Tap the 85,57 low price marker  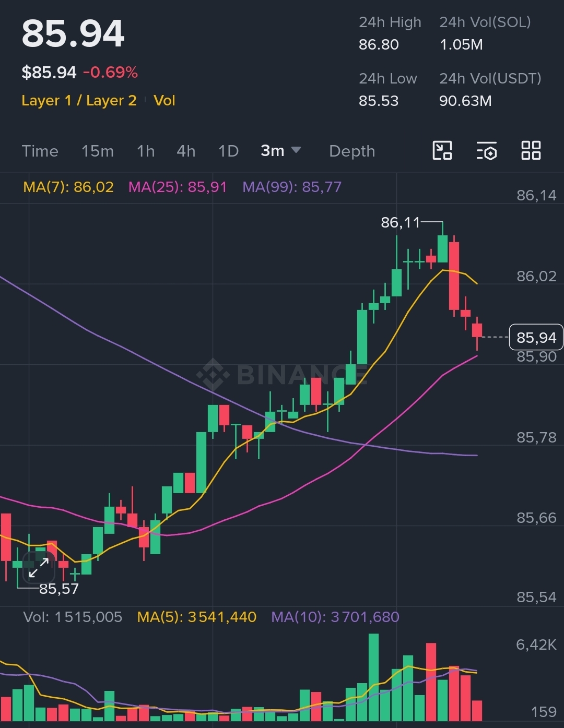[59, 589]
